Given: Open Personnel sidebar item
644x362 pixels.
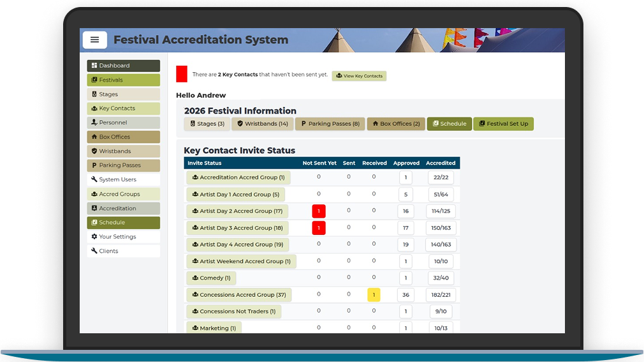Looking at the screenshot, I should pyautogui.click(x=123, y=123).
